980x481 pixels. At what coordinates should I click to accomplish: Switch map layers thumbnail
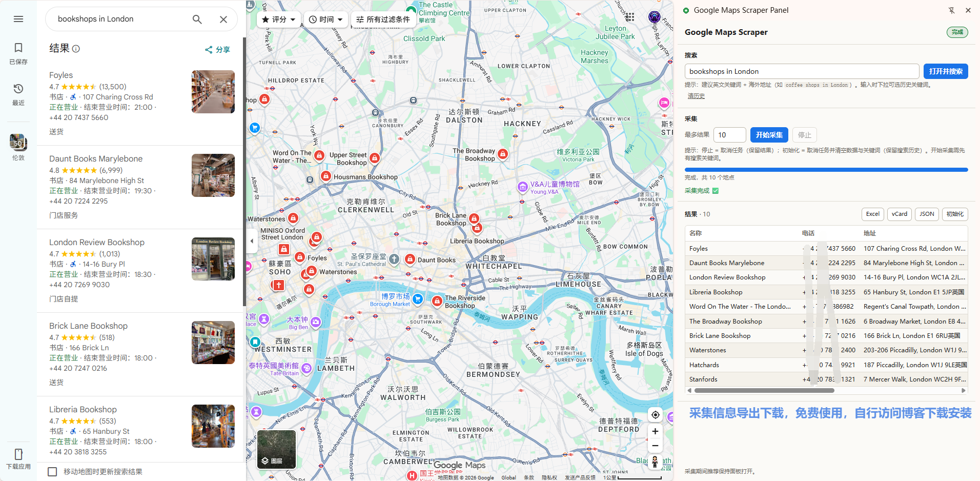coord(276,449)
